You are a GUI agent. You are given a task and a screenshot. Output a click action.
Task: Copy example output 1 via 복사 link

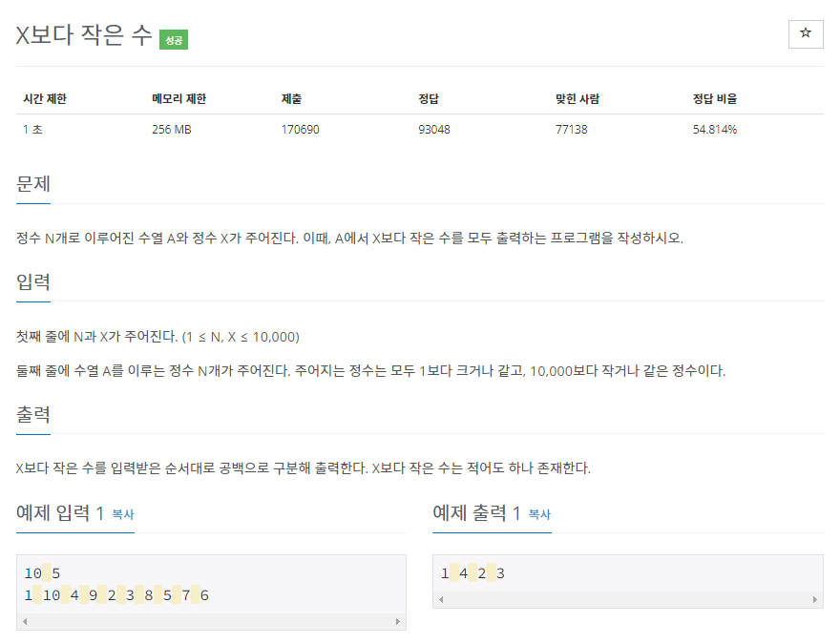point(539,514)
